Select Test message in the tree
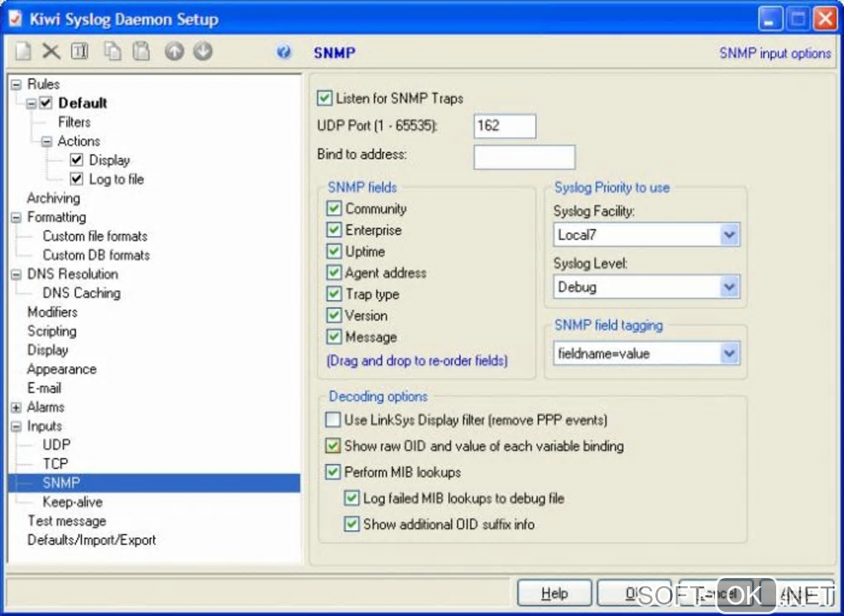The width and height of the screenshot is (844, 616). [x=67, y=521]
